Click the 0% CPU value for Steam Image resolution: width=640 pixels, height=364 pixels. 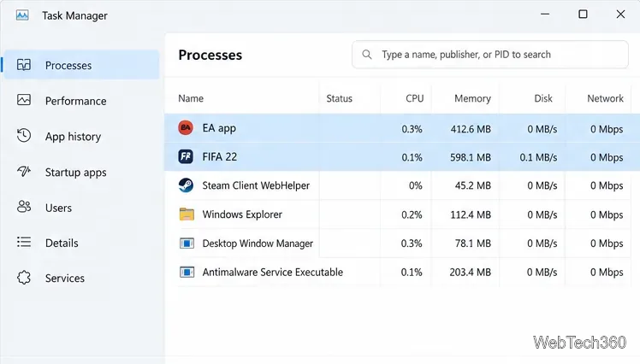click(416, 186)
